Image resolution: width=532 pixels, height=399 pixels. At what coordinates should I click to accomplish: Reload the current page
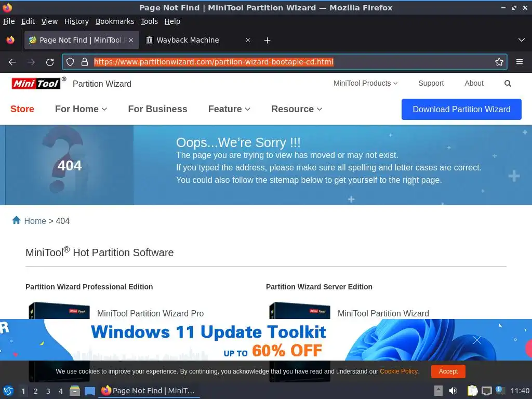pos(50,62)
